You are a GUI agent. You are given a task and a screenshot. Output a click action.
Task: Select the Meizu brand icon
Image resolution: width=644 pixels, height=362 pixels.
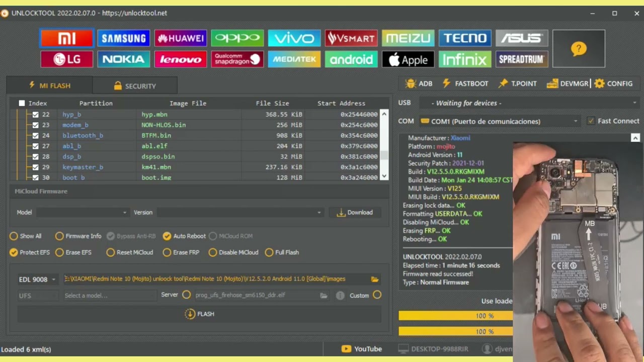tap(408, 38)
